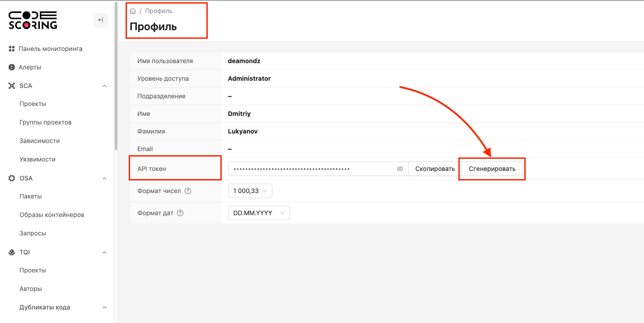This screenshot has height=323, width=644.
Task: Click the home icon in breadcrumbs
Action: point(132,10)
